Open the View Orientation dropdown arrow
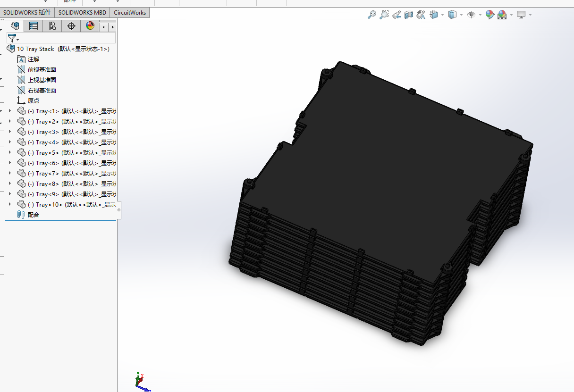Image resolution: width=574 pixels, height=392 pixels. tap(442, 15)
